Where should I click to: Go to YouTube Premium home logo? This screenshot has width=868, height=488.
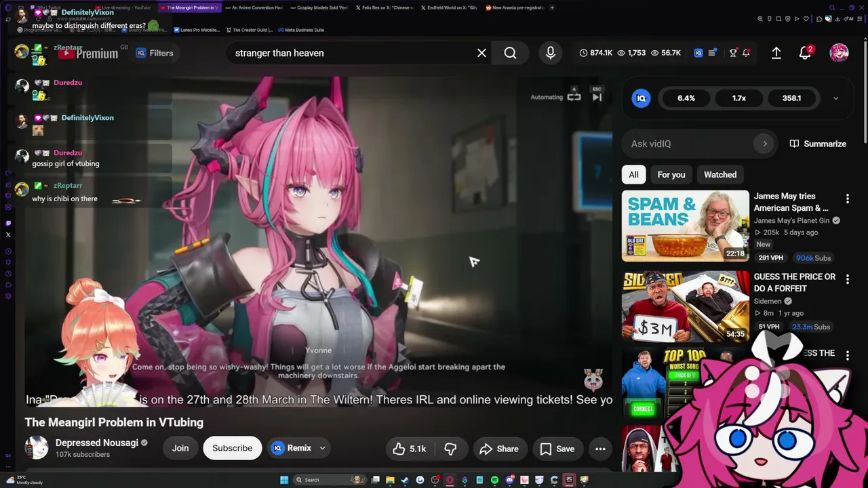[87, 53]
